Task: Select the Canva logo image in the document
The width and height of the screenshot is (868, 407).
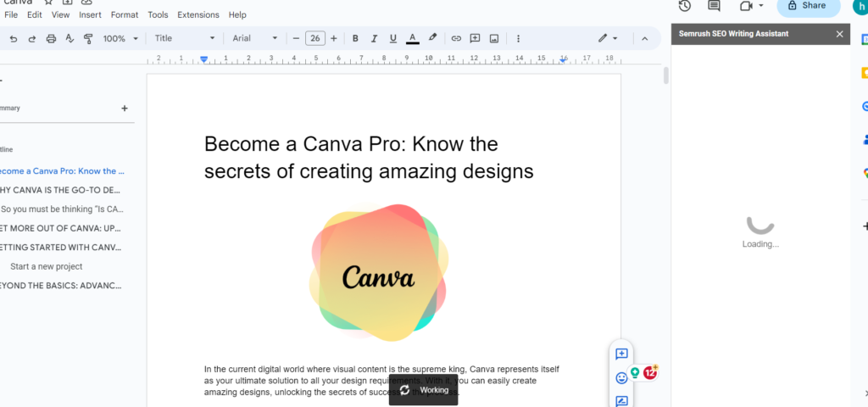Action: pos(379,271)
